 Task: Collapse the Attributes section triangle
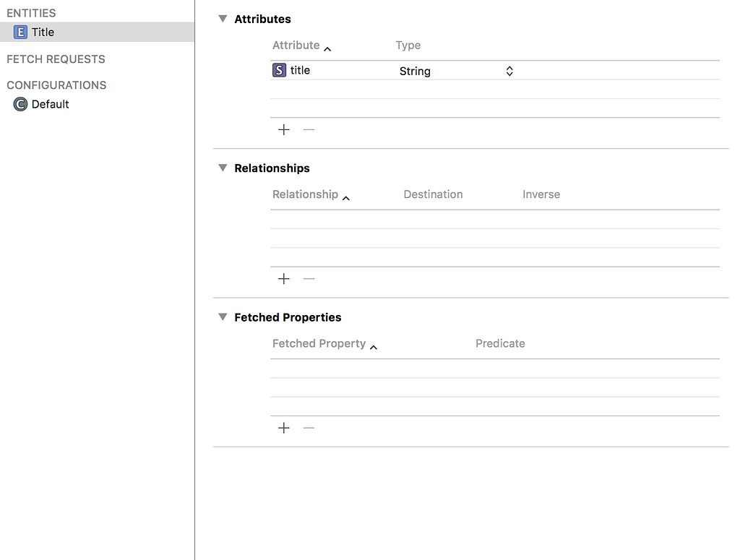(x=223, y=19)
